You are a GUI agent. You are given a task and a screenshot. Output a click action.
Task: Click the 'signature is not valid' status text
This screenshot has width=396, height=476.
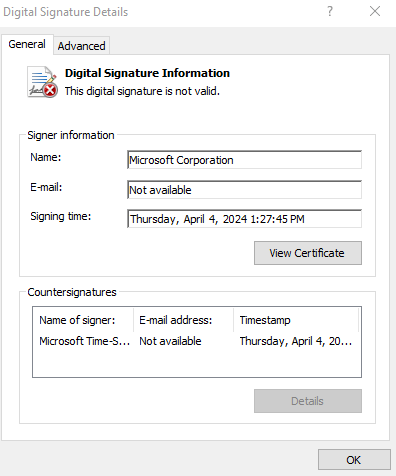click(x=142, y=91)
